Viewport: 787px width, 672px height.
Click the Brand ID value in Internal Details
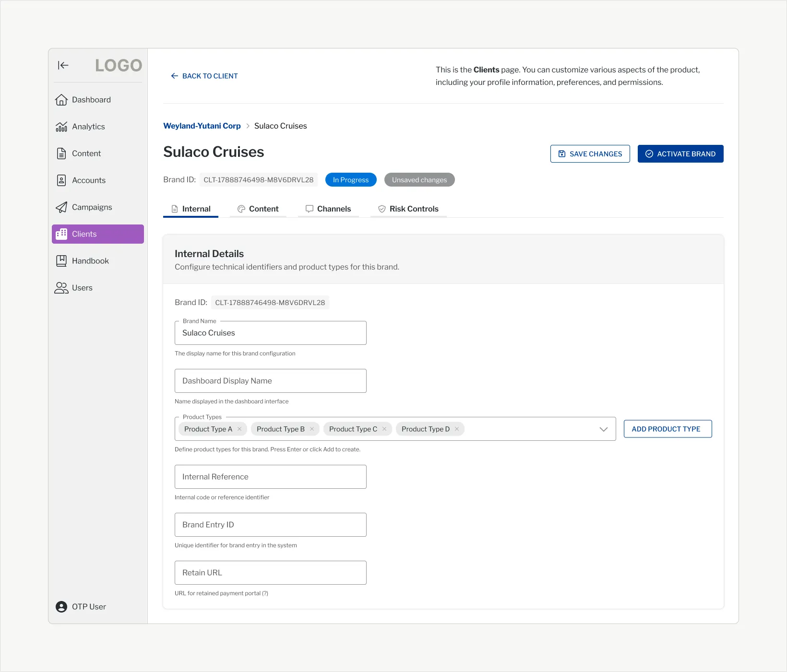270,303
